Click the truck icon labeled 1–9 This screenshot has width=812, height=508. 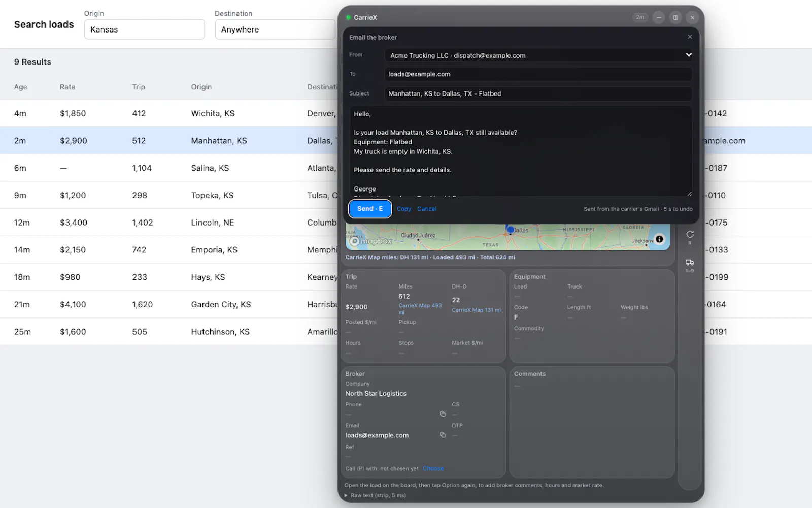[690, 263]
